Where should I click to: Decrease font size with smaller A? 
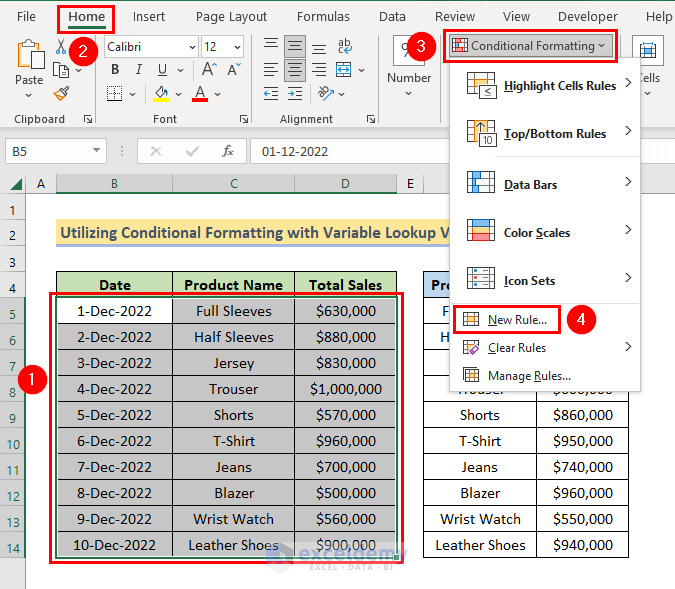(x=234, y=69)
